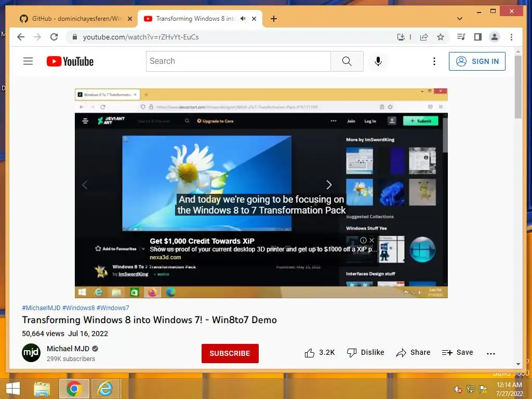This screenshot has width=532, height=399.
Task: Open YouTube settings three-dot menu
Action: tap(434, 61)
